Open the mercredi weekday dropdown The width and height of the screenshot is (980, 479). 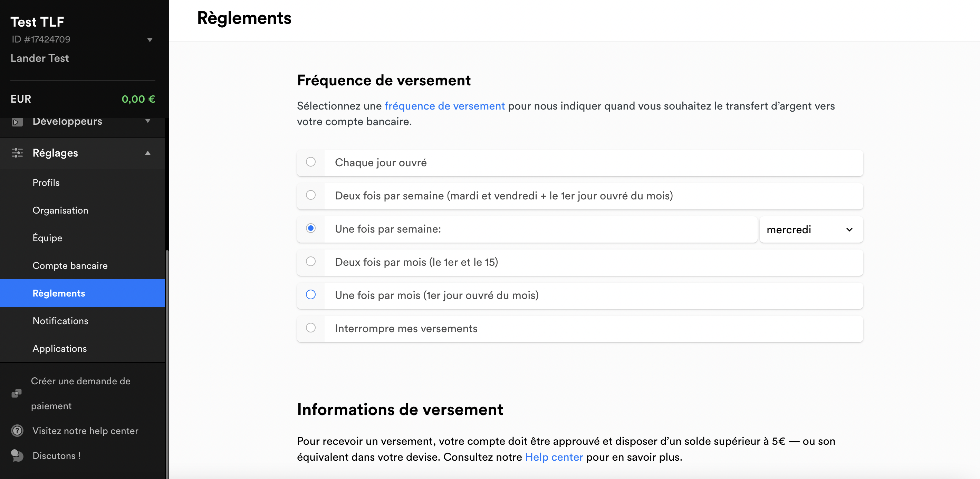click(x=811, y=229)
